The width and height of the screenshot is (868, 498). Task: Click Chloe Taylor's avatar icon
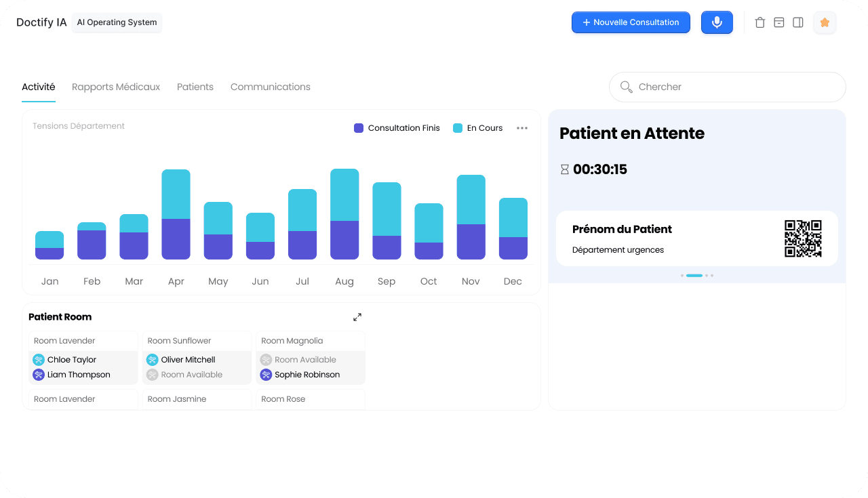(x=39, y=360)
